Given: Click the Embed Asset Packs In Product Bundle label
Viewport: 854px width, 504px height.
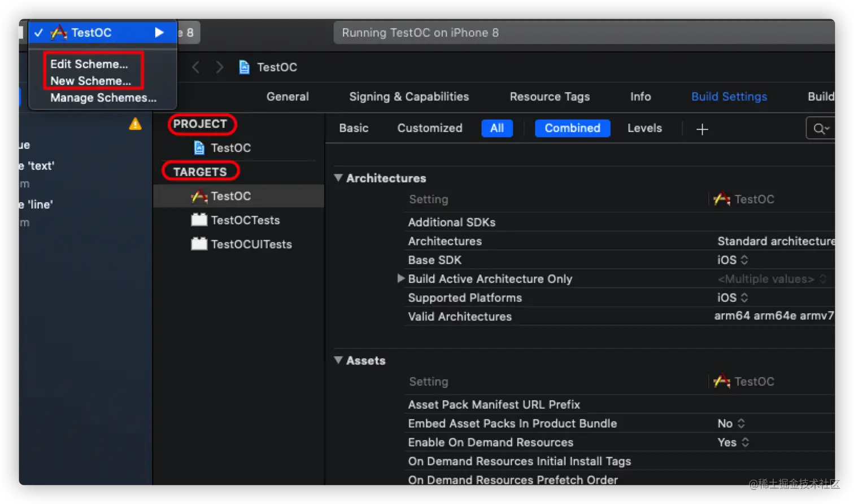Looking at the screenshot, I should coord(512,423).
